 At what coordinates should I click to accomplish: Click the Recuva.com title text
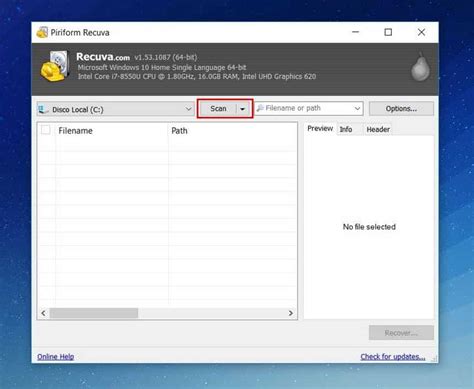103,57
